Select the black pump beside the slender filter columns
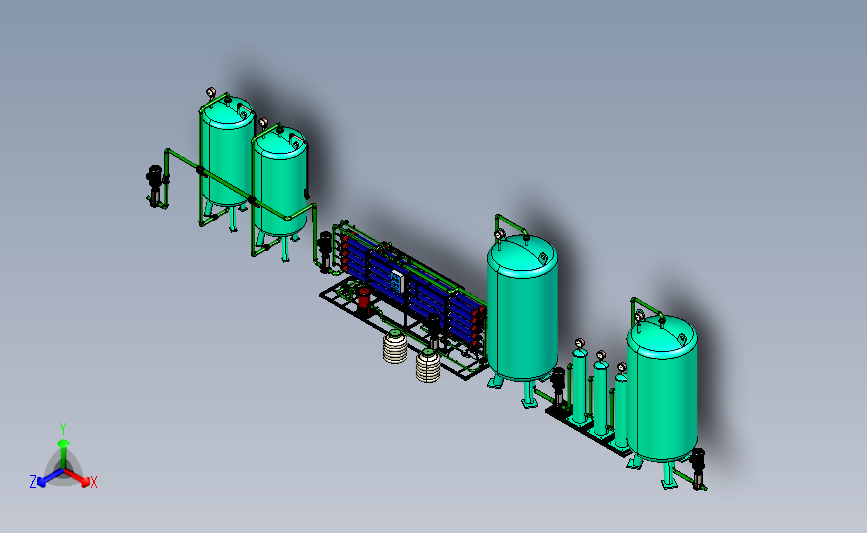 point(559,387)
